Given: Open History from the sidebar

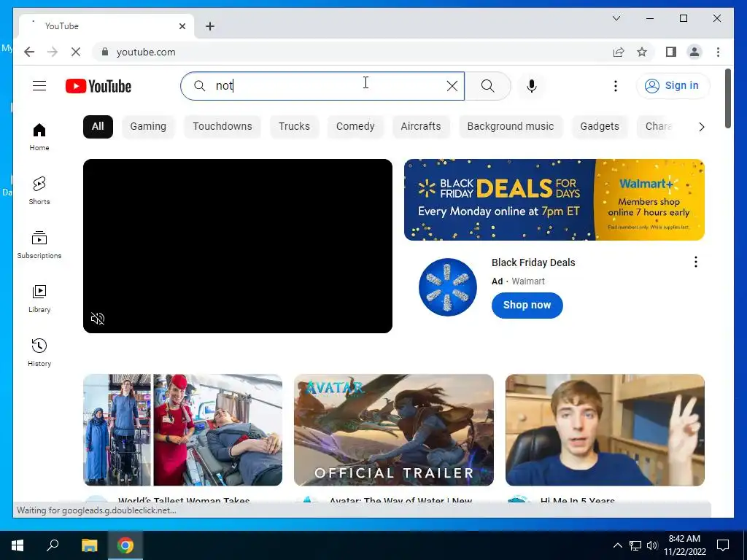Looking at the screenshot, I should coord(39,352).
